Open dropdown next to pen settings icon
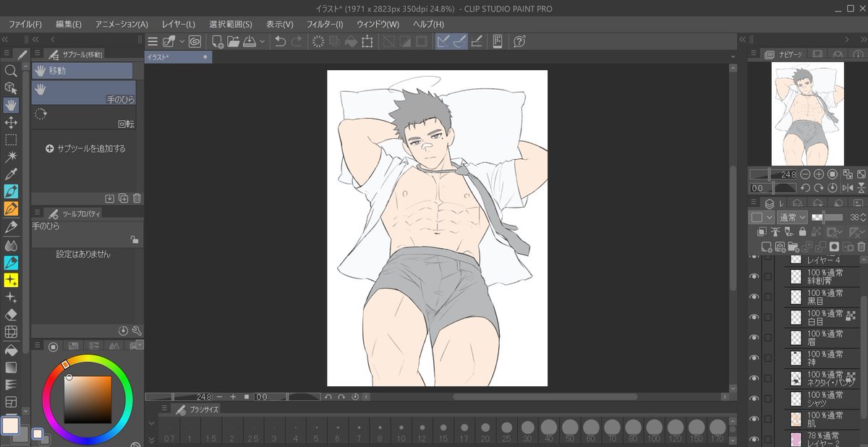This screenshot has height=447, width=868. (x=182, y=41)
